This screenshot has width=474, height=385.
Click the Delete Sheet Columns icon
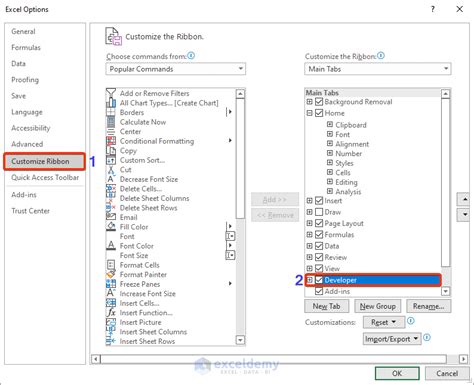(111, 198)
